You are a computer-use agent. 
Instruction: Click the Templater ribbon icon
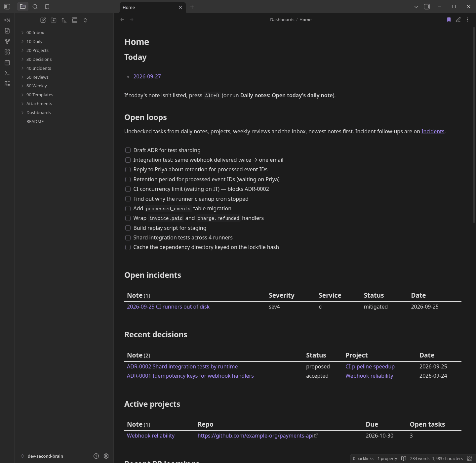[x=7, y=20]
